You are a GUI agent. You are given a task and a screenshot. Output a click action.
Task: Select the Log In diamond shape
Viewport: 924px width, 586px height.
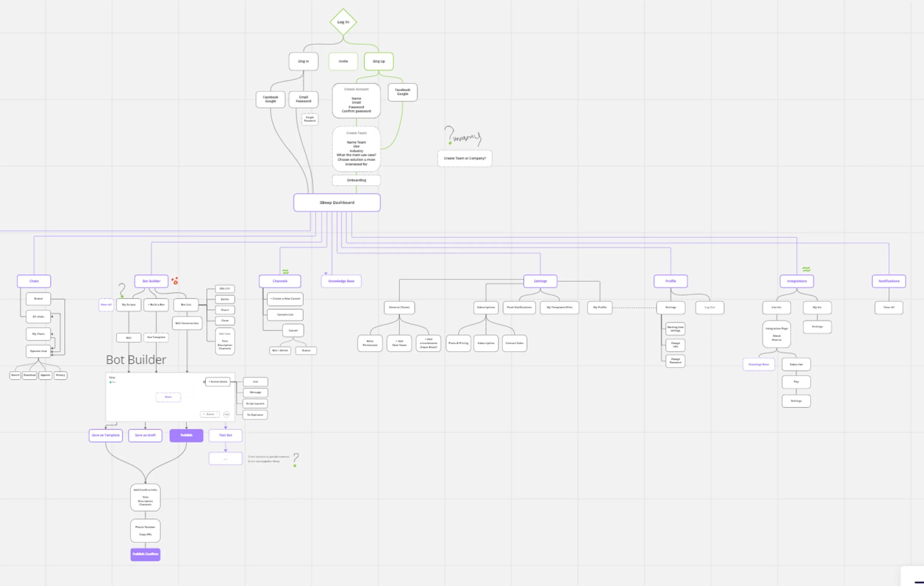343,22
